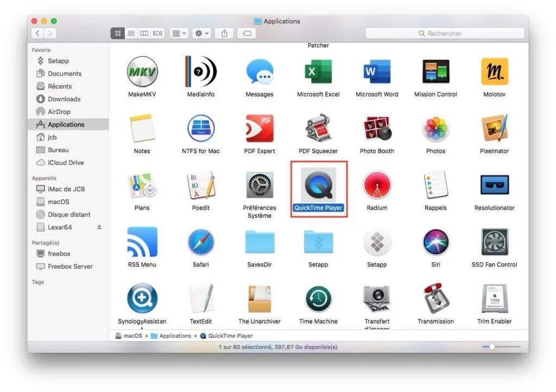Select the Molotov app icon
The image size is (556, 392).
494,72
